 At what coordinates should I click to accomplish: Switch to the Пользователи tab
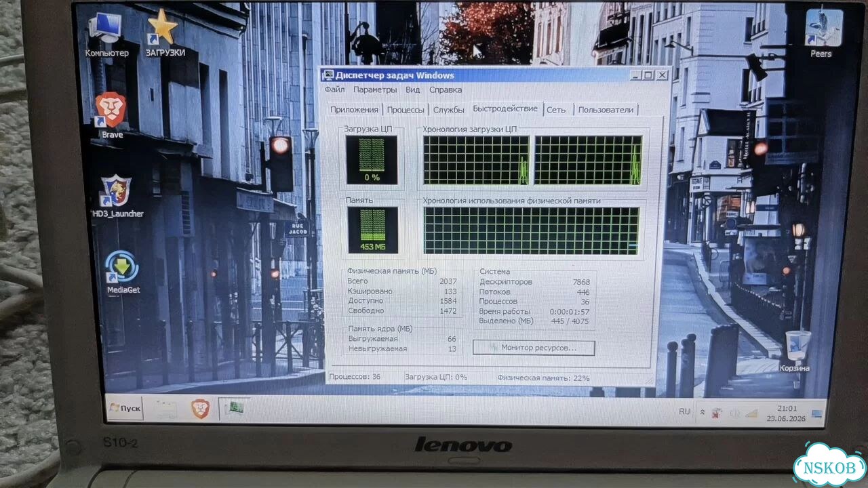(x=606, y=110)
